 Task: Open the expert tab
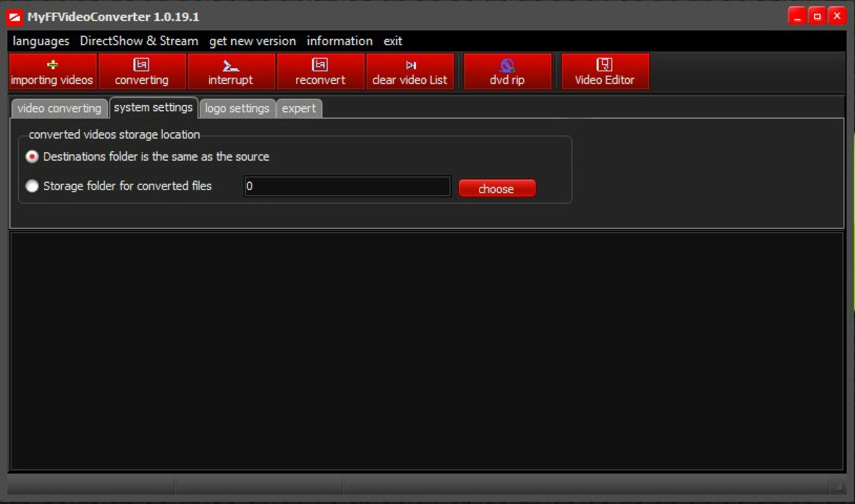click(x=299, y=108)
